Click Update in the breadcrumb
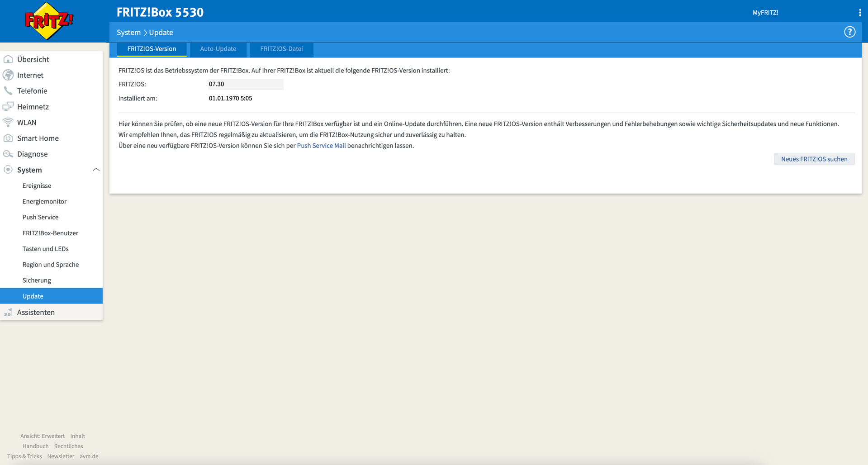 (x=161, y=33)
